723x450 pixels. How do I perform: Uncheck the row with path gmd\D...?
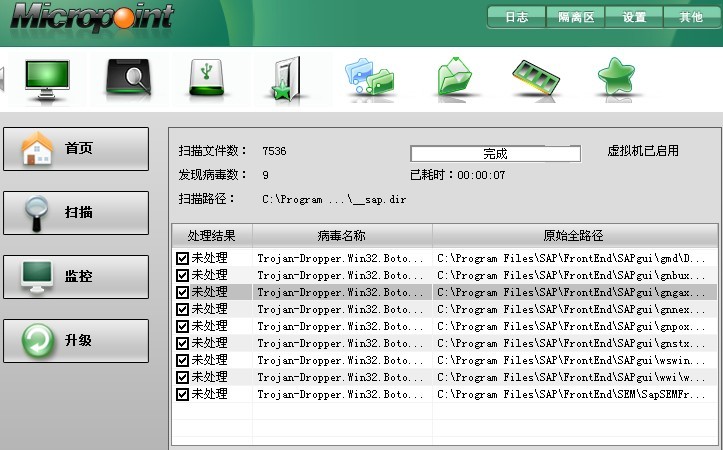point(183,258)
